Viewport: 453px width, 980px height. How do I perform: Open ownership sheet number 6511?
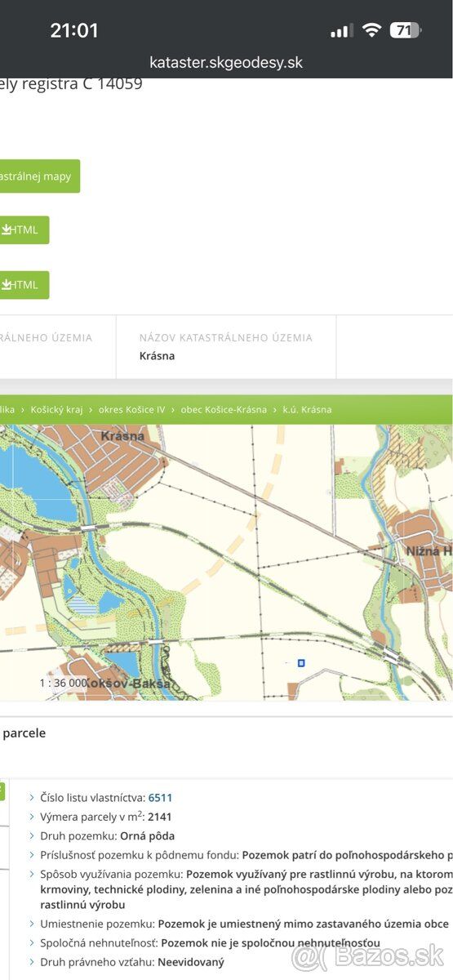[x=160, y=798]
